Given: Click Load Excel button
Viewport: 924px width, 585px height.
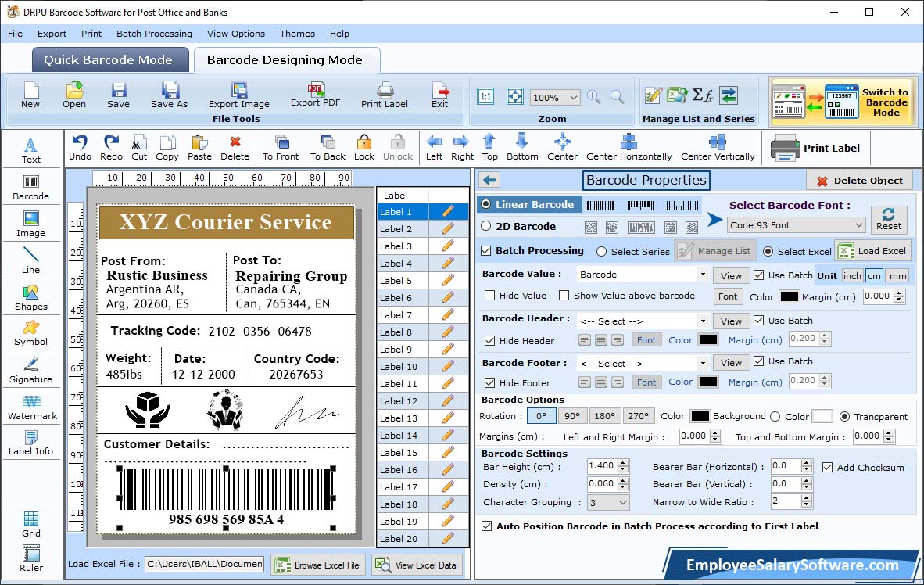Looking at the screenshot, I should click(872, 251).
